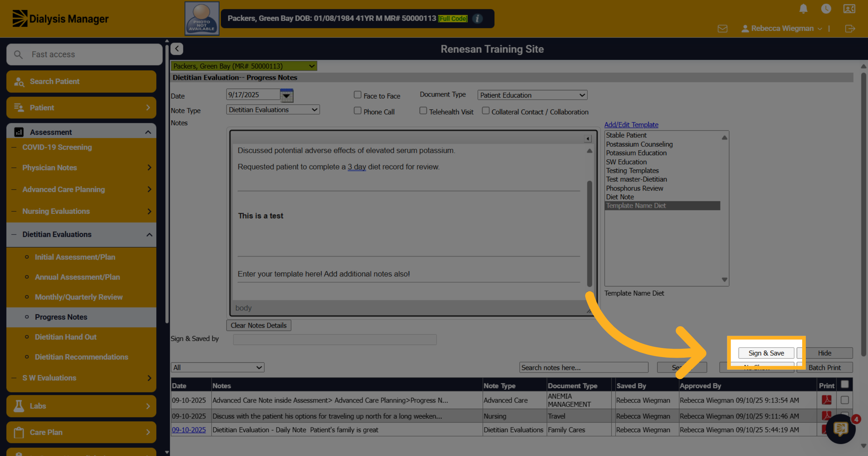Open the notifications bell icon

click(x=803, y=9)
